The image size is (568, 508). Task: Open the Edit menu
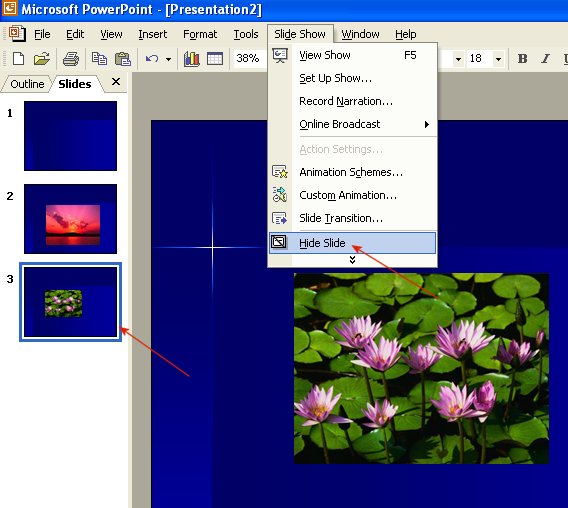point(75,34)
